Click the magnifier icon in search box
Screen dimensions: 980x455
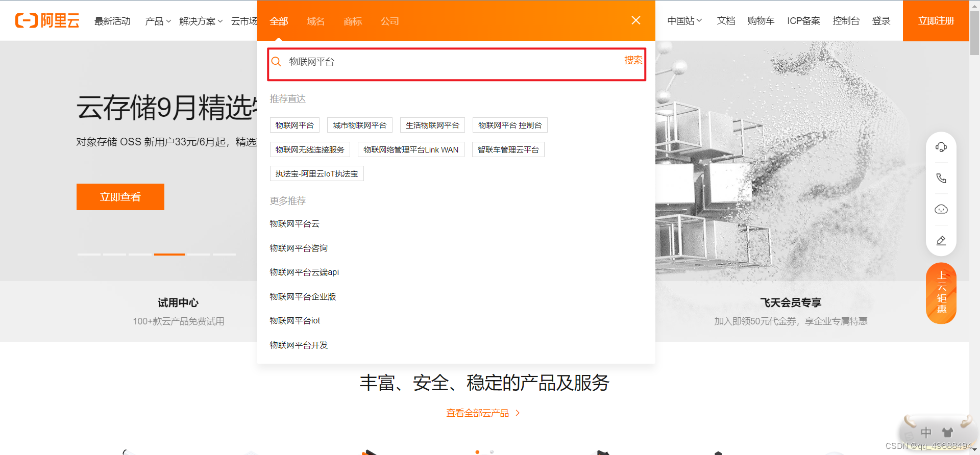point(276,62)
